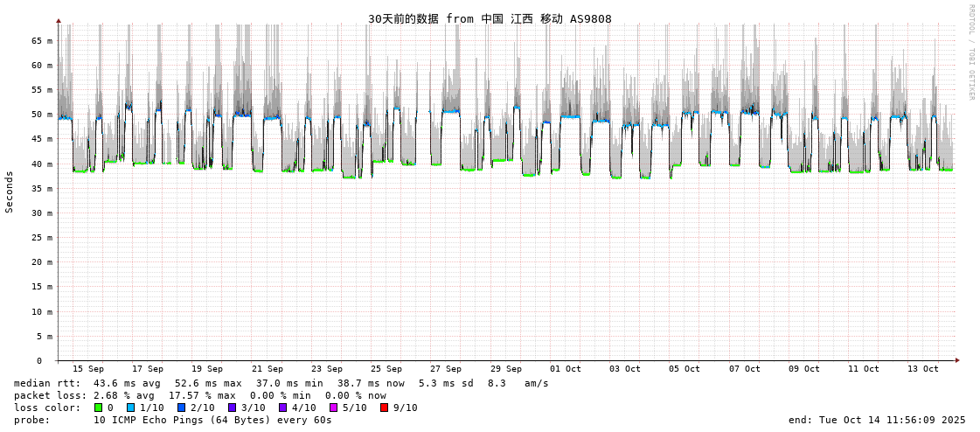Viewport: 980px width, 432px height.
Task: Click the light blue 1/10 loss swatch
Action: pyautogui.click(x=130, y=408)
